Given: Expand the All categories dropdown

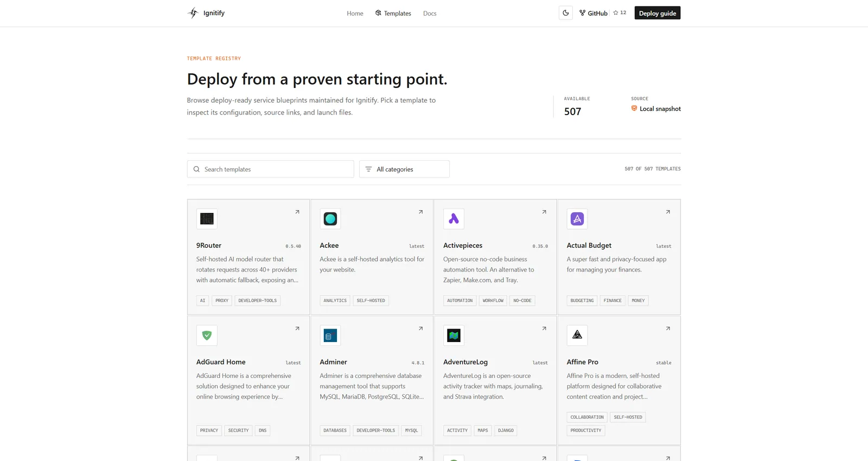Looking at the screenshot, I should (x=404, y=169).
